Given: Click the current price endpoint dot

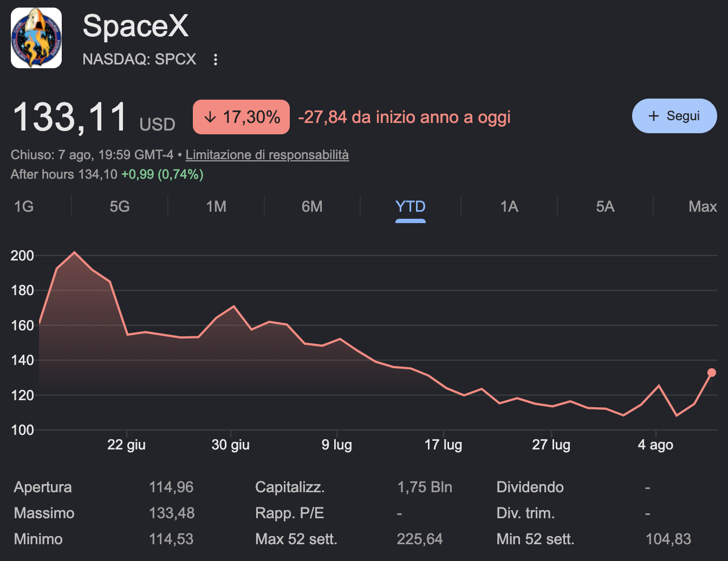Looking at the screenshot, I should point(712,373).
